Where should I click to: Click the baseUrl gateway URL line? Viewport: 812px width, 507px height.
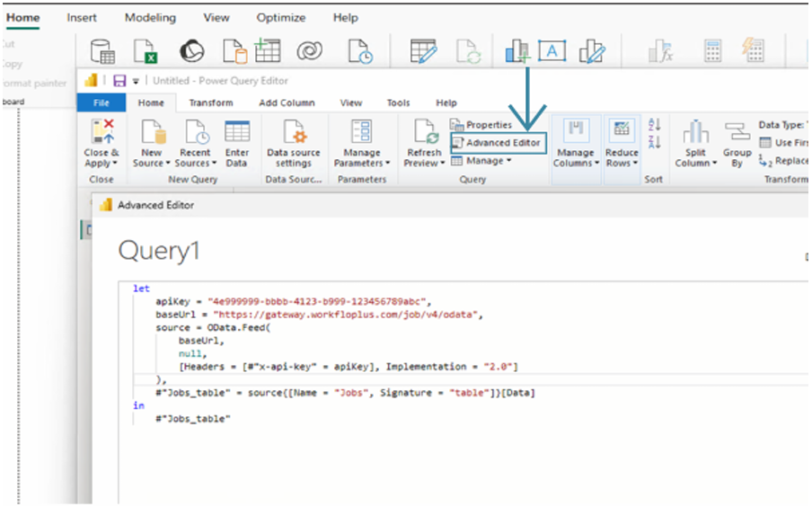tap(319, 315)
